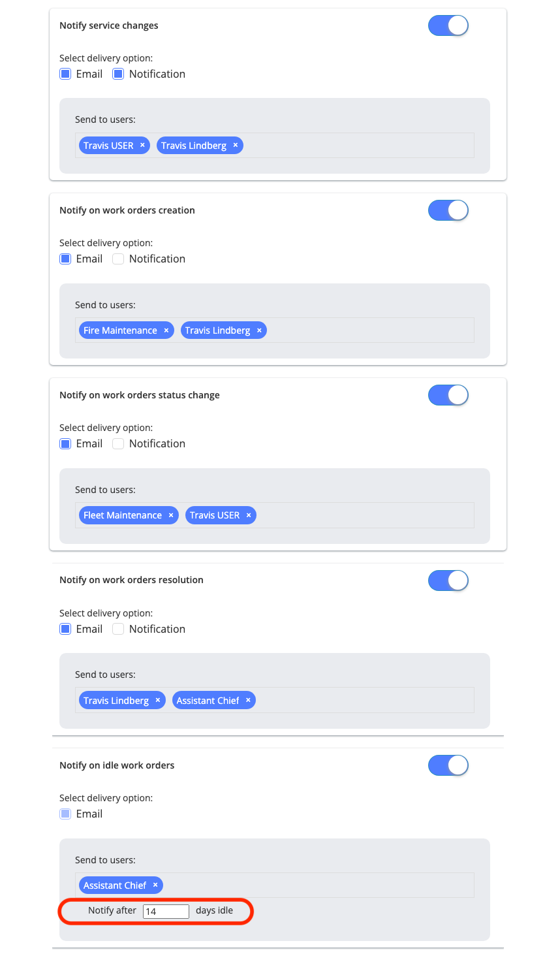Click the days idle number field

(x=166, y=911)
